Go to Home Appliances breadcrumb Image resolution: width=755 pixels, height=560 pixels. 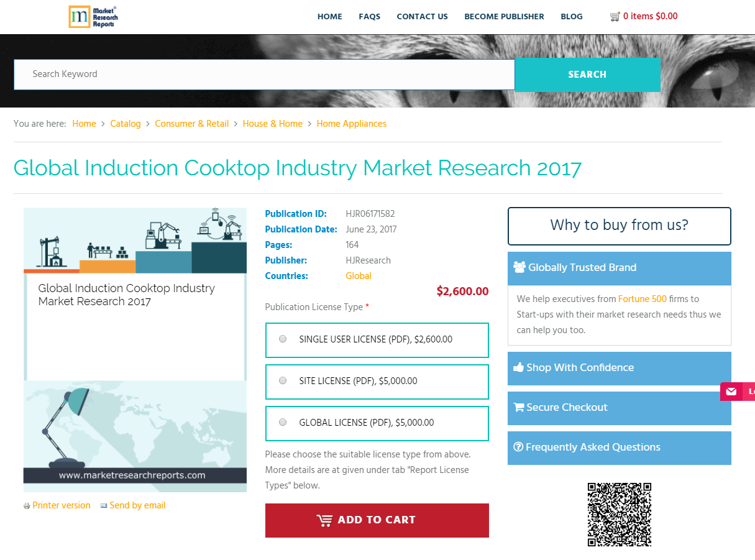click(x=352, y=124)
